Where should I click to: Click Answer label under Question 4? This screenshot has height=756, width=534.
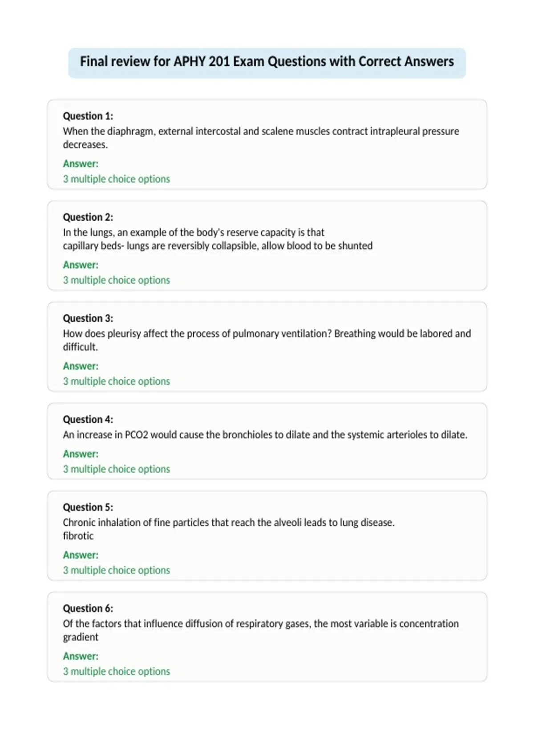click(x=81, y=454)
